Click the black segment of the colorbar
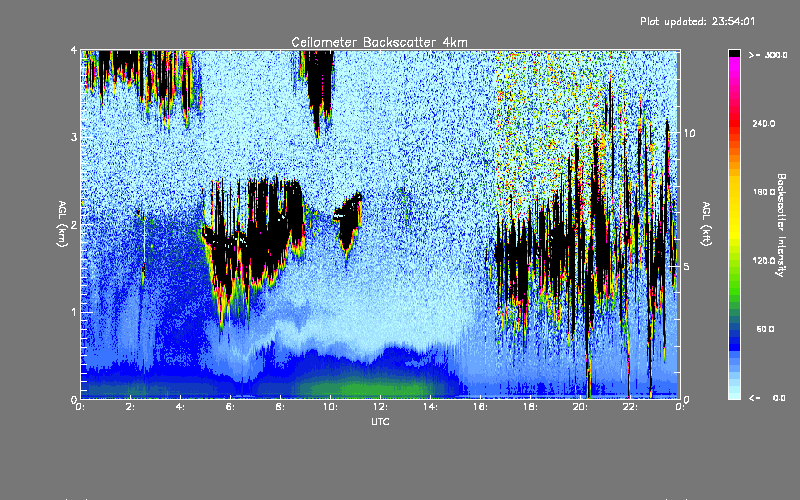800x500 pixels. pyautogui.click(x=734, y=53)
